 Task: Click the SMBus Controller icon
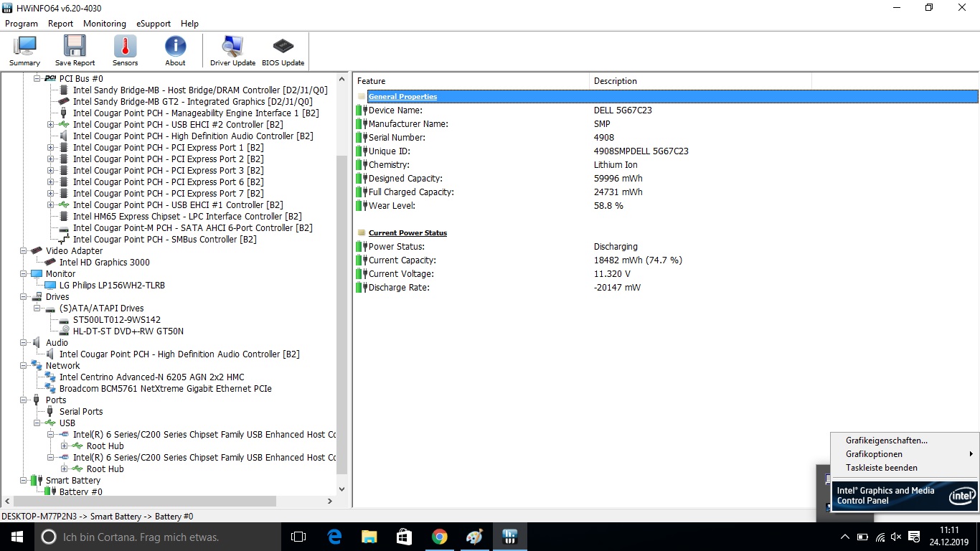click(65, 239)
